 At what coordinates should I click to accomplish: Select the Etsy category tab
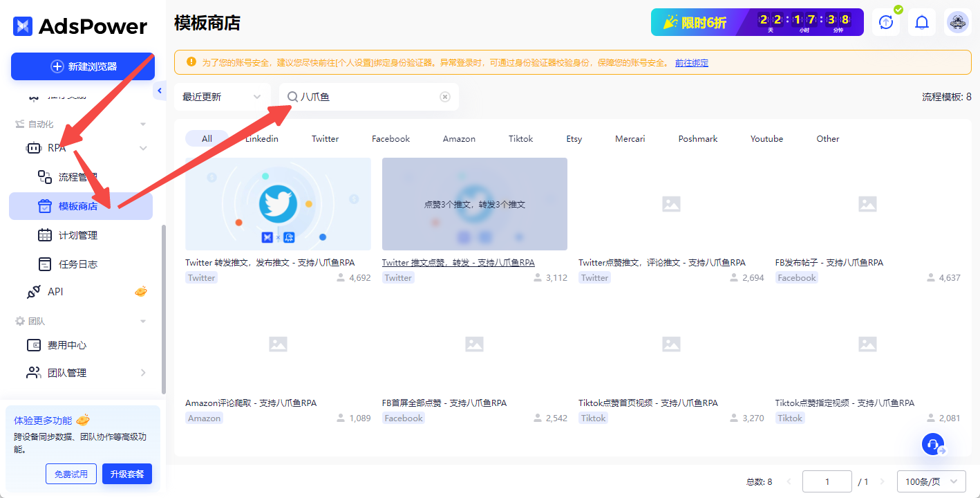tap(574, 138)
